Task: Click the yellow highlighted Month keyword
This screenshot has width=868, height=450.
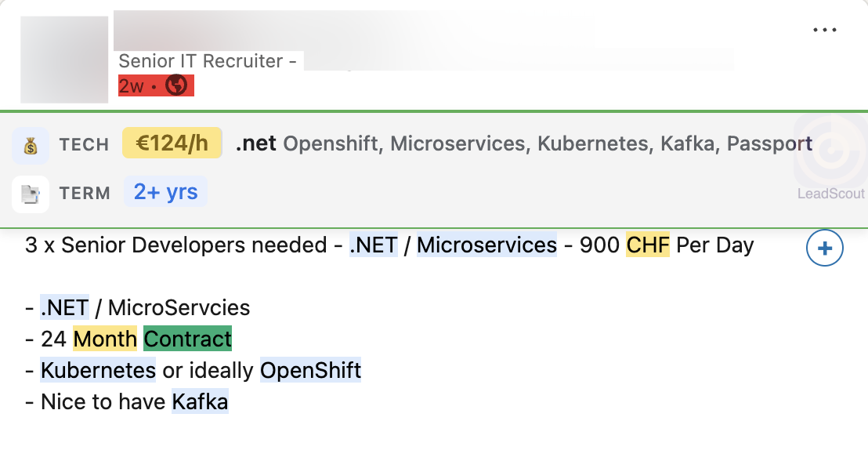Action: pos(105,339)
